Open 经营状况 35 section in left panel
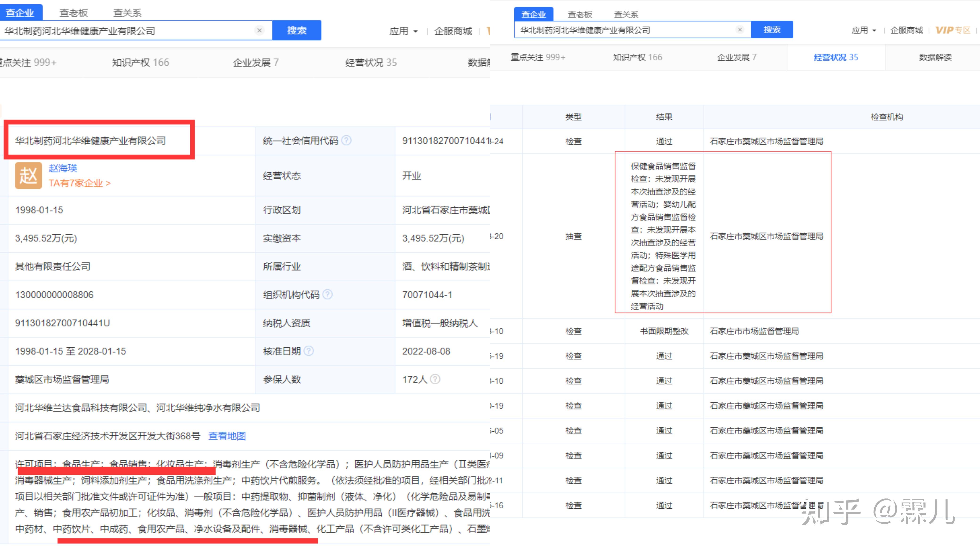The width and height of the screenshot is (980, 551). (x=371, y=62)
